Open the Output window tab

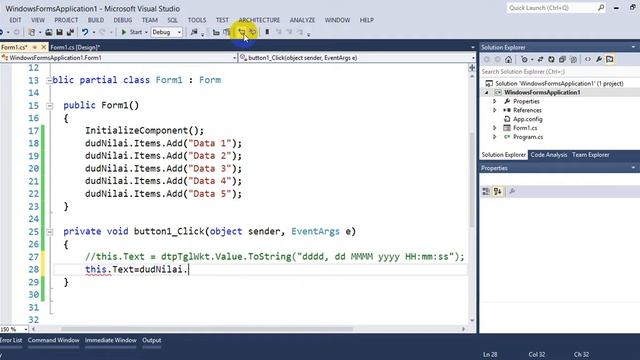(x=152, y=340)
